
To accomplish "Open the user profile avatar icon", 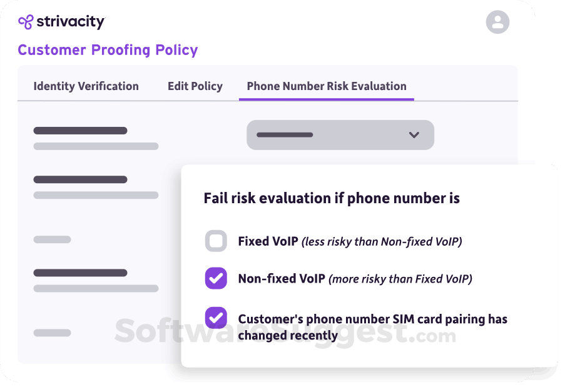I will click(497, 22).
